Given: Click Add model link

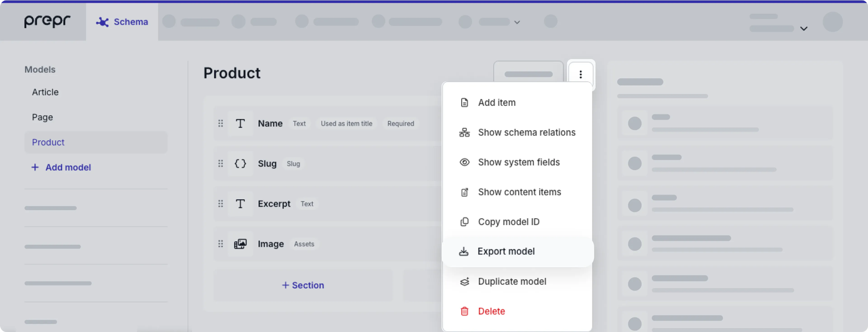Looking at the screenshot, I should [x=61, y=167].
